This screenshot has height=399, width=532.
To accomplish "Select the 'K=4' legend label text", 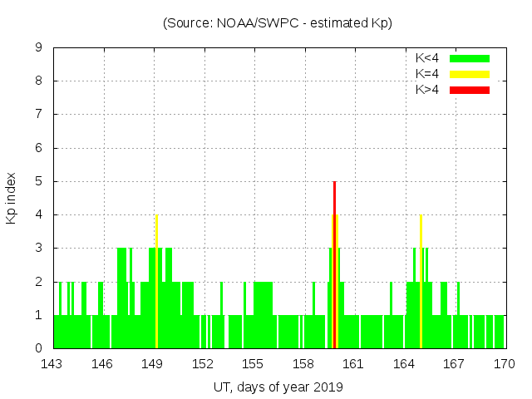I will pos(427,74).
